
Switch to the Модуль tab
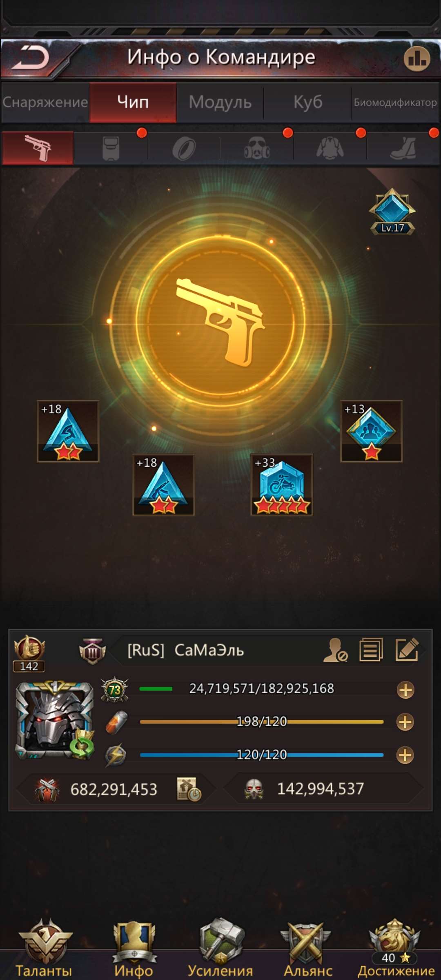(220, 102)
